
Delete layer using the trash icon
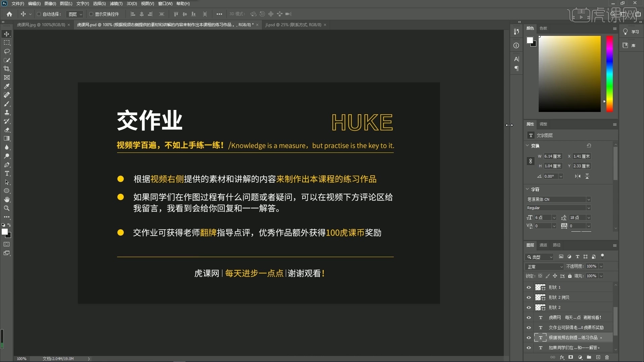tap(607, 357)
